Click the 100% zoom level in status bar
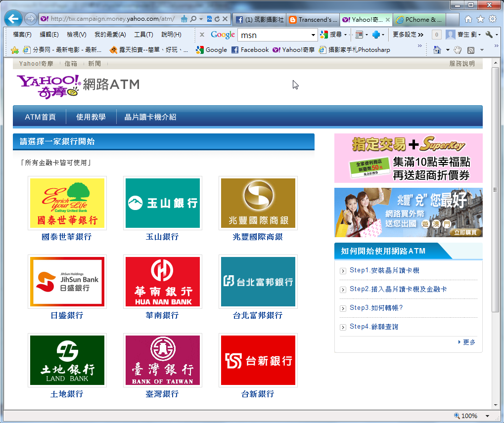Screen dimensions: 504x423 pyautogui.click(x=466, y=416)
